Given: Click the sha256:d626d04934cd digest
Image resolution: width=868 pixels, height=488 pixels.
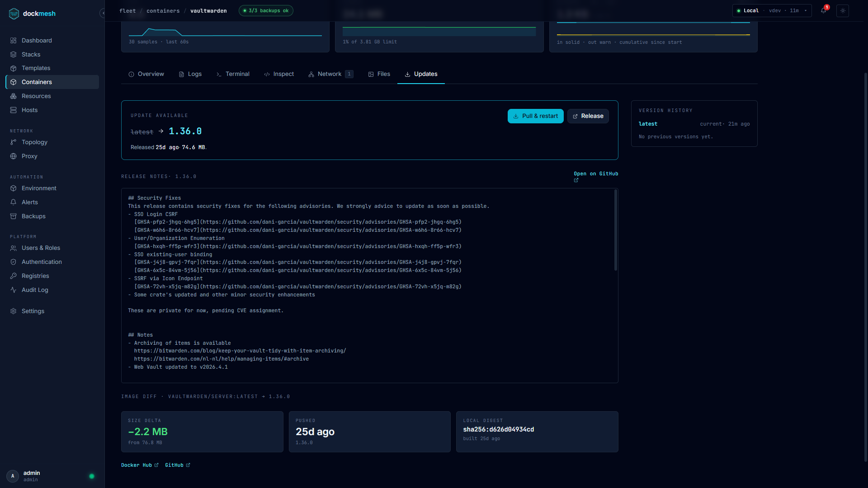Looking at the screenshot, I should point(499,429).
